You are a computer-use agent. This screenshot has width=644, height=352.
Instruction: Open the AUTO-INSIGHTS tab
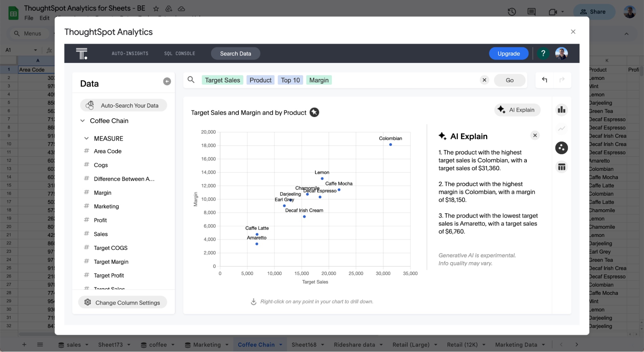click(130, 54)
